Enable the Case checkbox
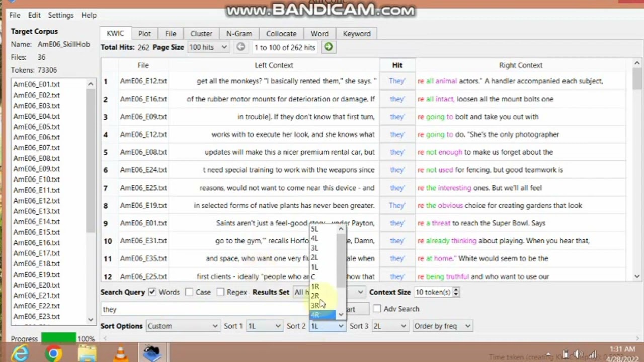Screen dimensions: 644x362 coord(189,292)
